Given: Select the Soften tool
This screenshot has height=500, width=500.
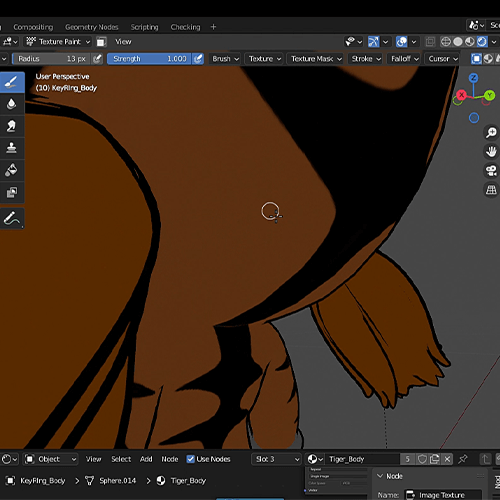Looking at the screenshot, I should (x=12, y=104).
